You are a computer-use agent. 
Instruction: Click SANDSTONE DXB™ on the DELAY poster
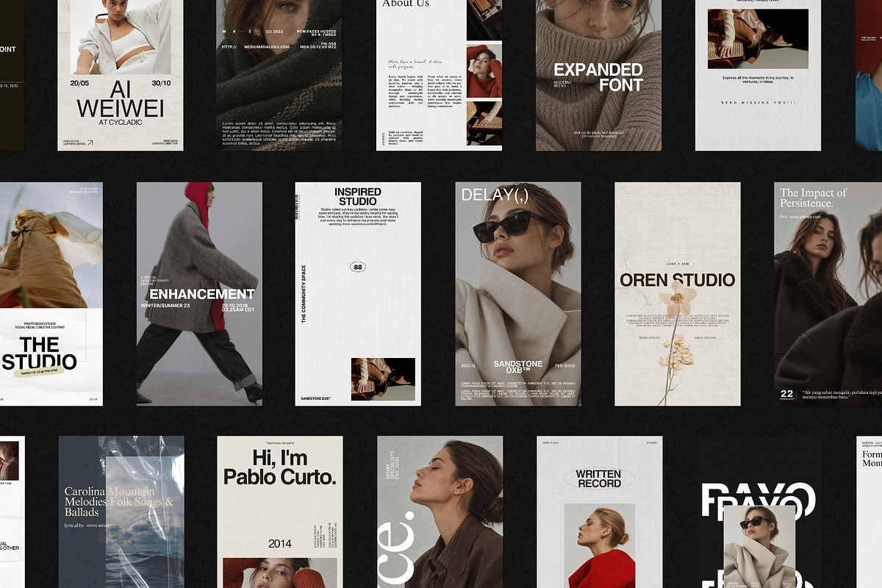tap(517, 367)
